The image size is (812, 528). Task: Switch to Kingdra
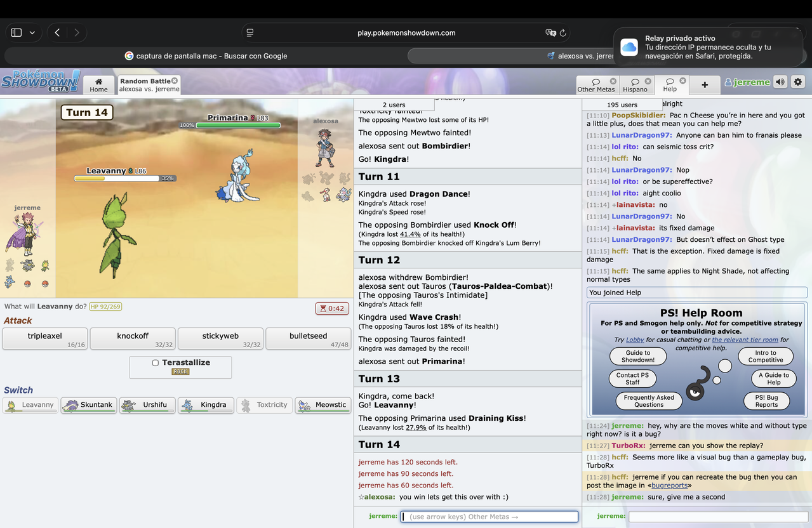coord(206,405)
